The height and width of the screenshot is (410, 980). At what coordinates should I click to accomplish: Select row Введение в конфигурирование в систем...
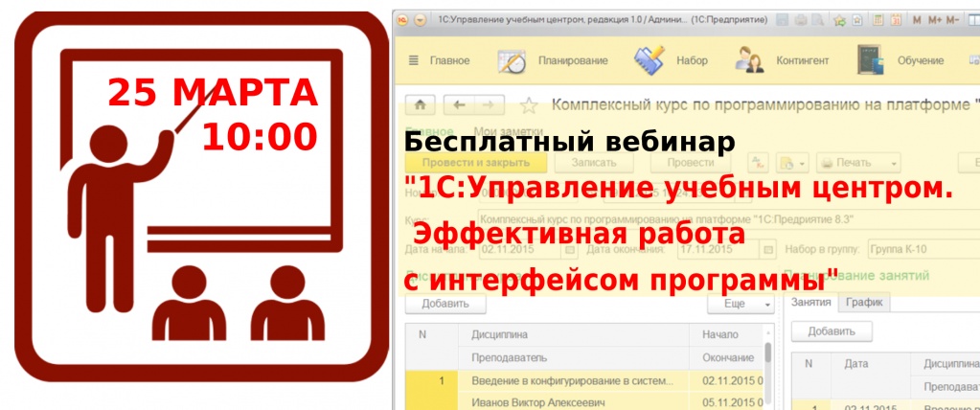tap(574, 380)
